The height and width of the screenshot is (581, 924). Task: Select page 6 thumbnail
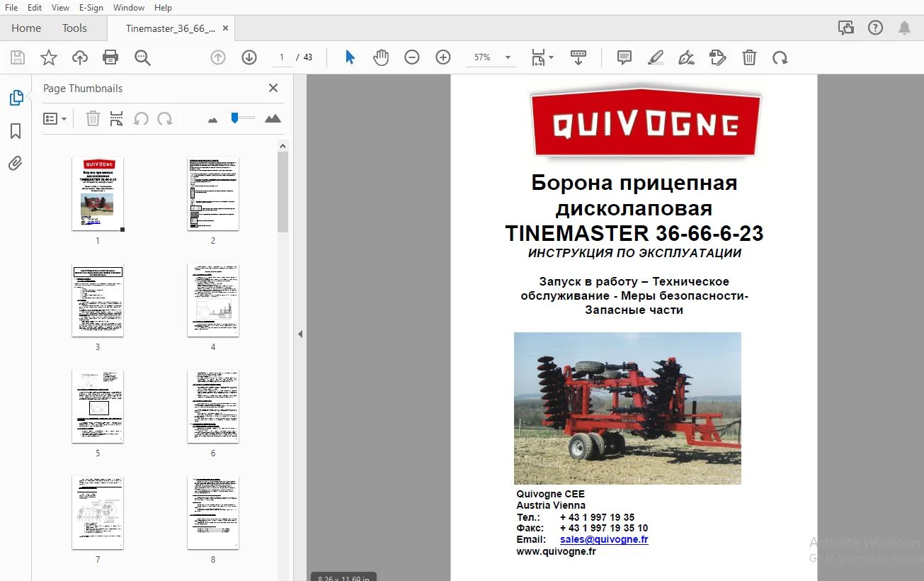(x=213, y=407)
